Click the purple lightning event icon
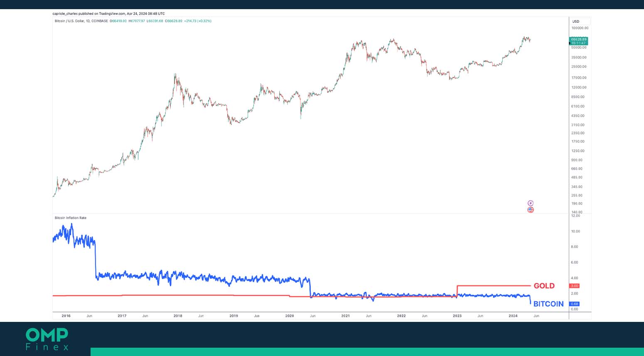Image resolution: width=644 pixels, height=356 pixels. [531, 203]
